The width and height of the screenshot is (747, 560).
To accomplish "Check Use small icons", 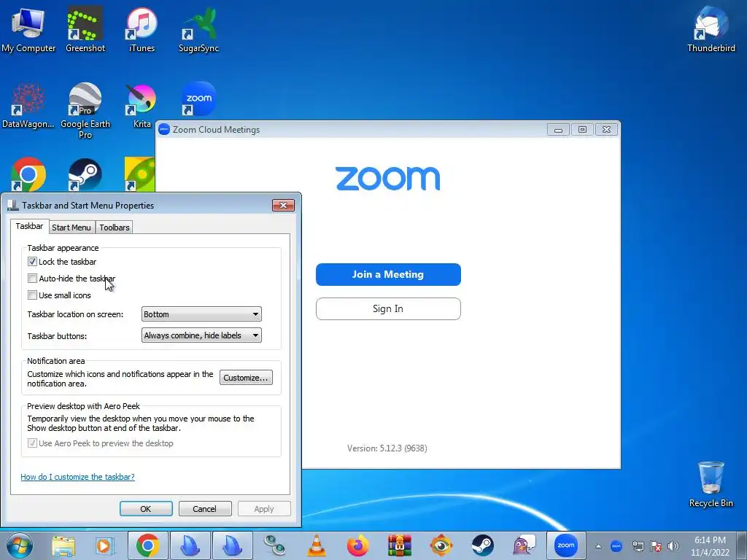I will (x=32, y=295).
